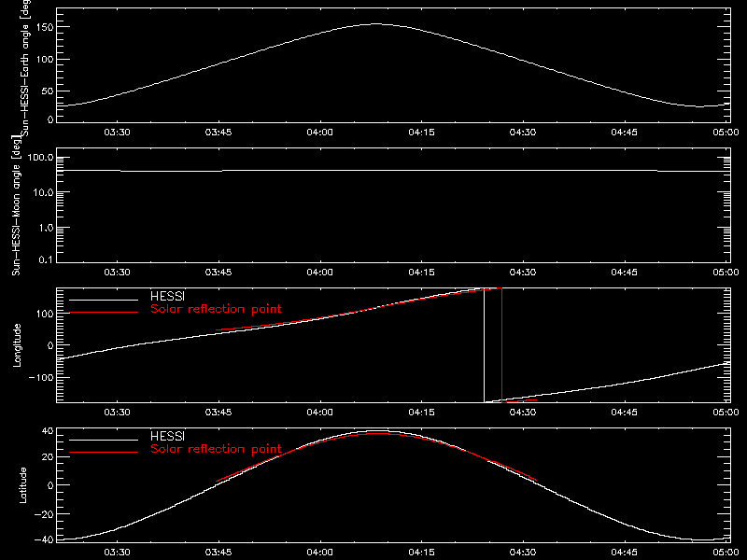Click 100 tick on Longitude axis
This screenshot has height=560, width=747.
pyautogui.click(x=46, y=314)
